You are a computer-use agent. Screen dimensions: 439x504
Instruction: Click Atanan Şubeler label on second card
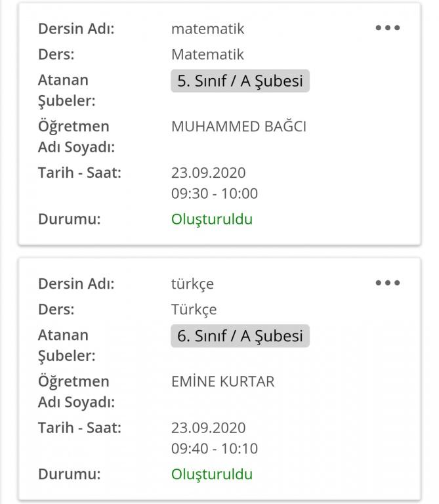coord(66,345)
